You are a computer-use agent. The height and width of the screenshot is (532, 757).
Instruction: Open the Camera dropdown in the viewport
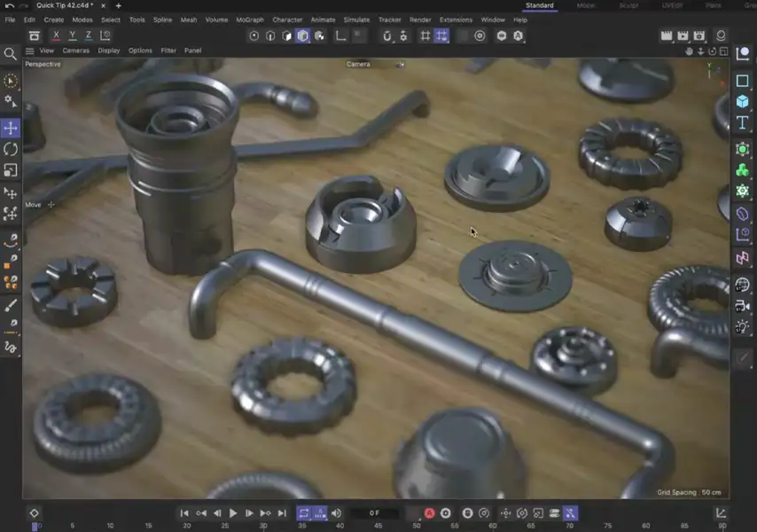click(x=356, y=64)
